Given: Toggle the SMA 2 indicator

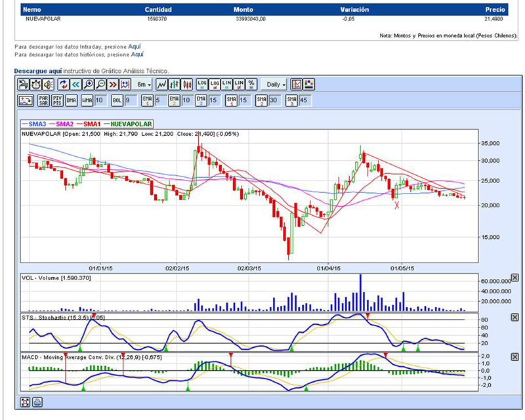Looking at the screenshot, I should 261,100.
